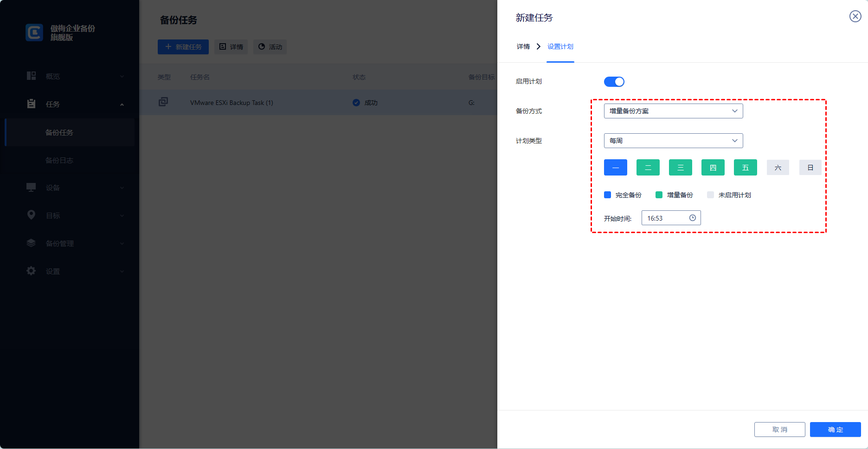Open the 计划类型 每周 dropdown

(673, 141)
